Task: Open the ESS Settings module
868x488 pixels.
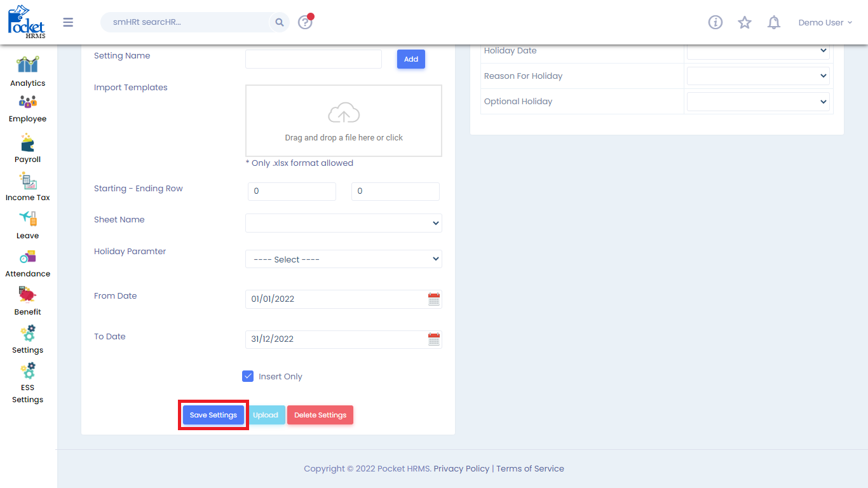Action: coord(27,383)
